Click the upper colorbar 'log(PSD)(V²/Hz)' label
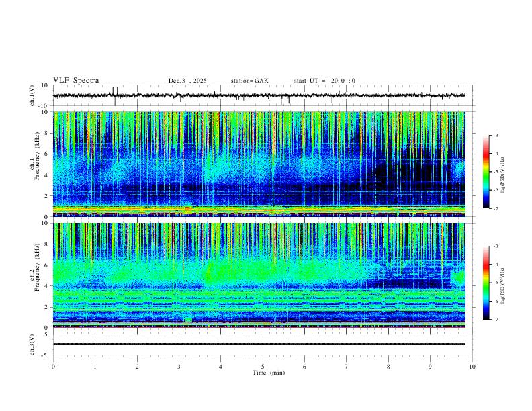Viewport: 532px width, 411px height. coord(502,175)
